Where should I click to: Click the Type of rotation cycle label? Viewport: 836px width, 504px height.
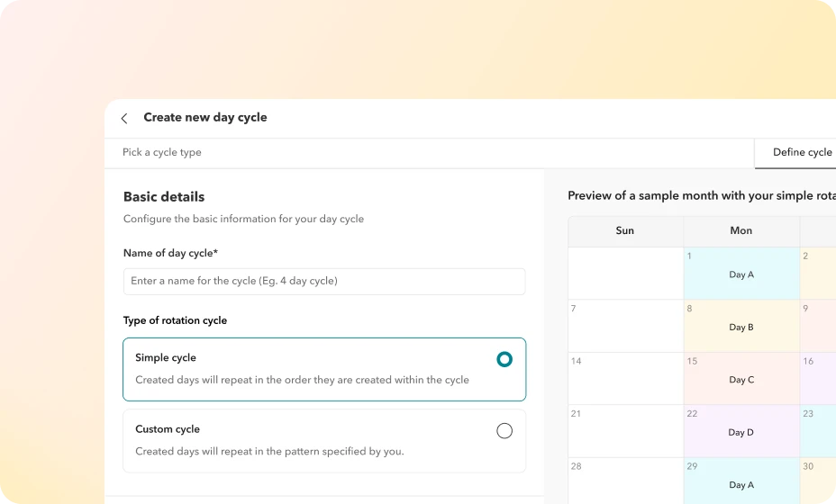pyautogui.click(x=175, y=320)
